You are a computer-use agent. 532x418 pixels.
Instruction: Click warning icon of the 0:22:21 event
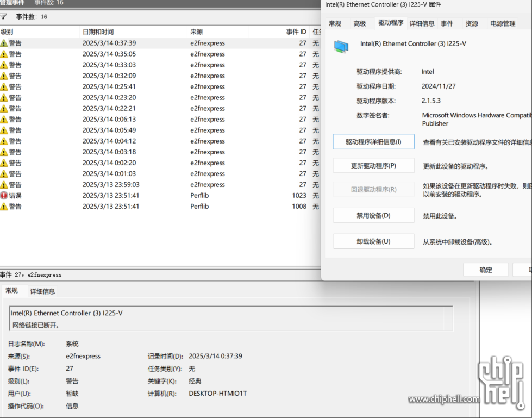pos(4,108)
